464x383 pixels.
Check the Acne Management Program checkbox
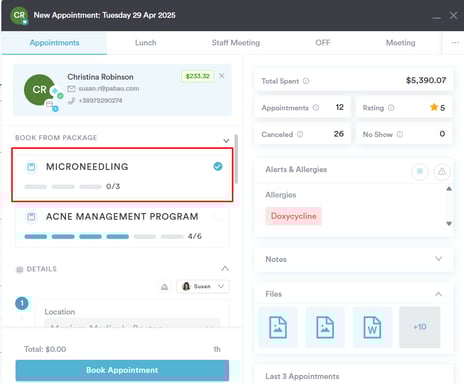[x=218, y=217]
